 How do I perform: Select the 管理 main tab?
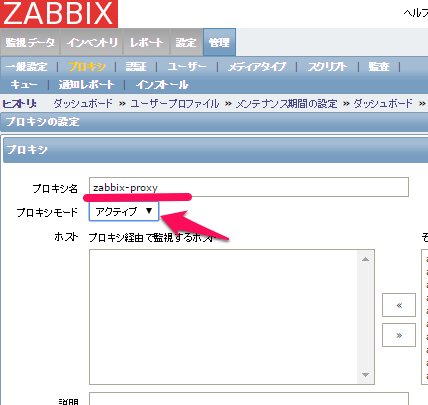click(219, 42)
